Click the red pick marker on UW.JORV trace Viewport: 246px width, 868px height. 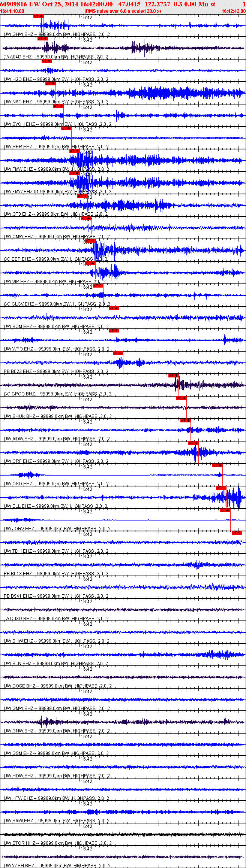click(225, 510)
